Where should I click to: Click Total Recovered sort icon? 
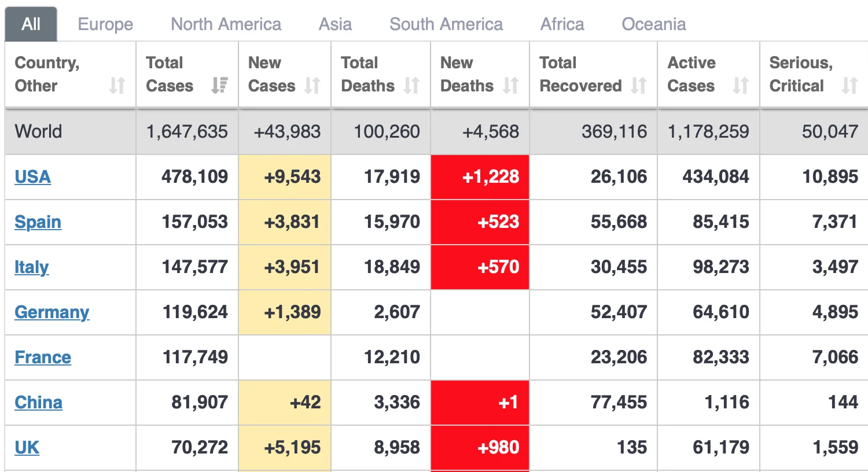coord(638,86)
